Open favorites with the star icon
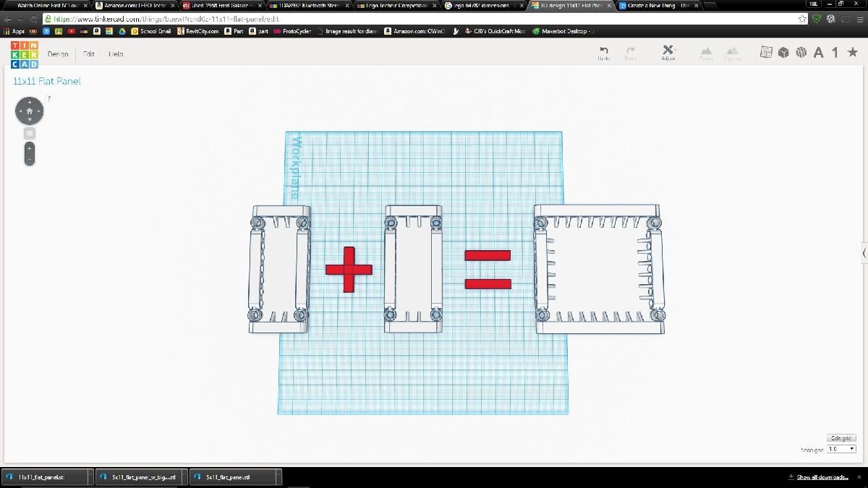868x488 pixels. point(852,52)
